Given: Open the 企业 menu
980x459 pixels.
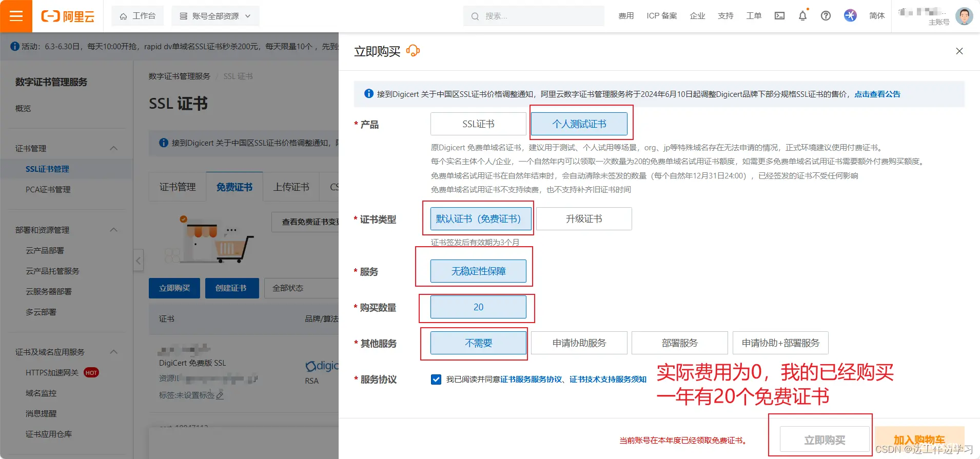Looking at the screenshot, I should pos(697,16).
